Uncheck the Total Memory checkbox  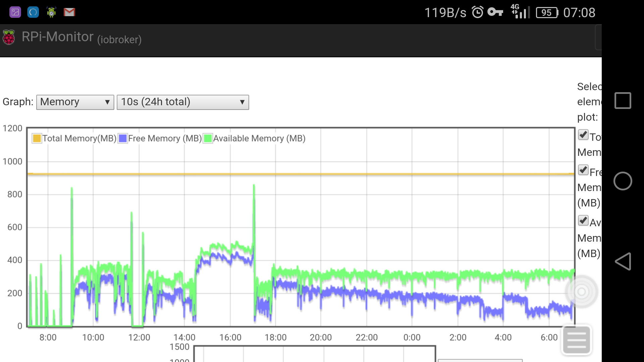583,135
